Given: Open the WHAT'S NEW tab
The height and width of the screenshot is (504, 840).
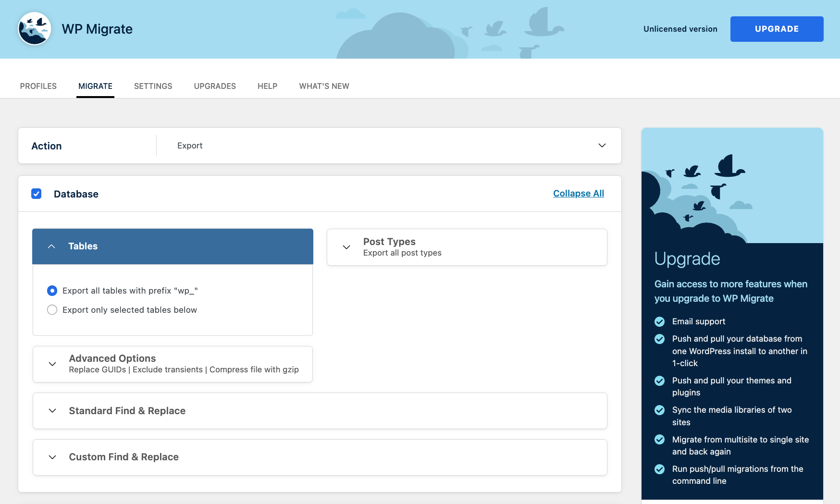Looking at the screenshot, I should 324,86.
